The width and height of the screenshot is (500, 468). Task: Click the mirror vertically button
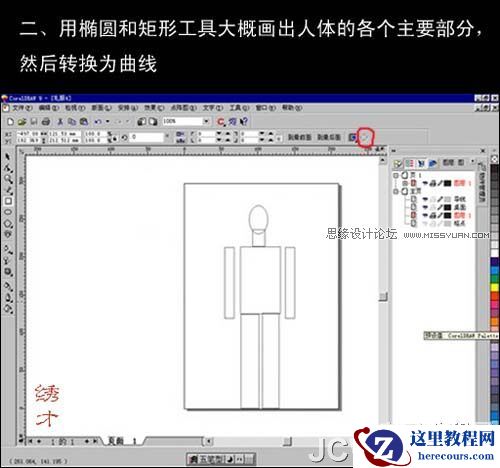pyautogui.click(x=180, y=141)
